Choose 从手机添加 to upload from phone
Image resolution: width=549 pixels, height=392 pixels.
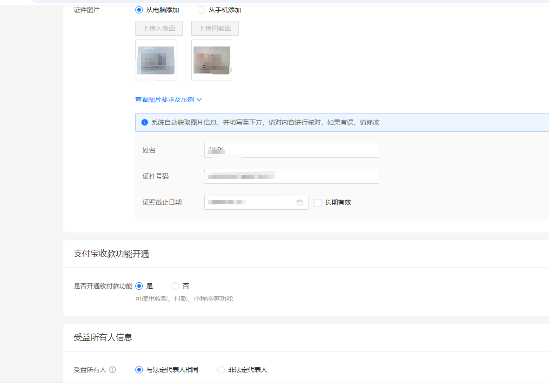click(x=201, y=10)
